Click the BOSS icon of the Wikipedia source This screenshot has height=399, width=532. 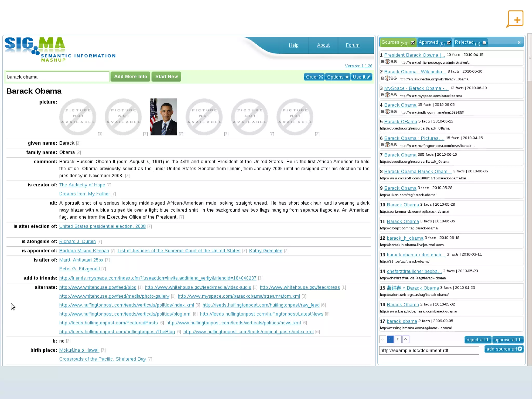tap(389, 79)
